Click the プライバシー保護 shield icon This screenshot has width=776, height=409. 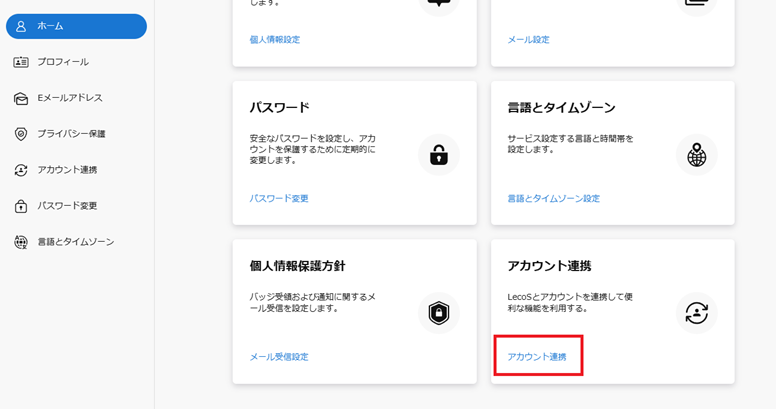(x=21, y=134)
